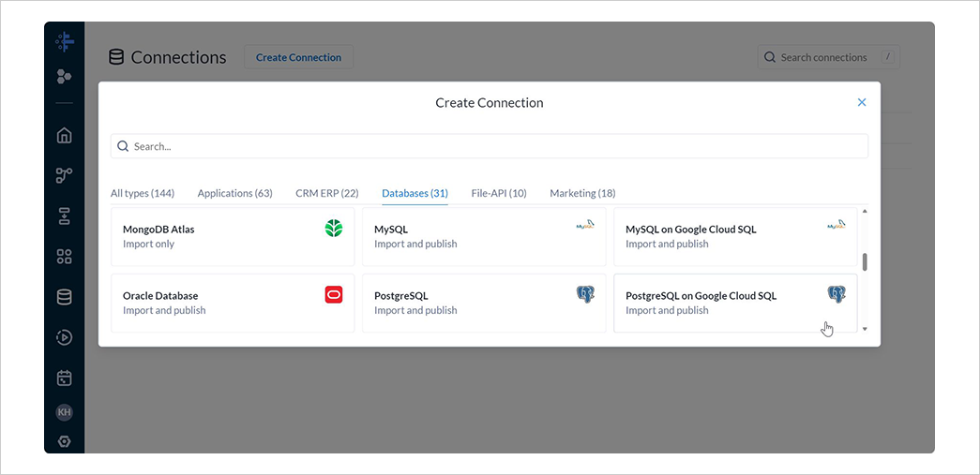Close the Create Connection dialog
The height and width of the screenshot is (475, 980).
pos(862,102)
